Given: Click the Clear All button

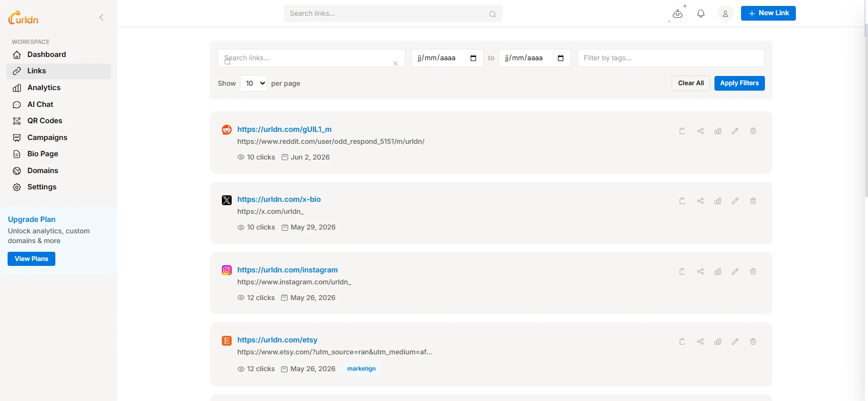Looking at the screenshot, I should 691,83.
